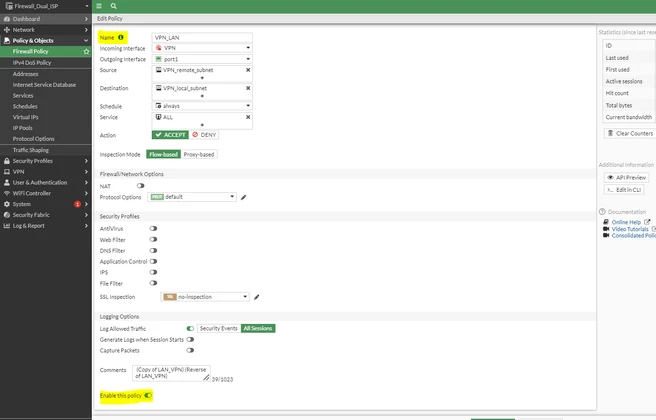The image size is (656, 420).
Task: Click the WiFi Controller icon in sidebar
Action: [x=7, y=193]
